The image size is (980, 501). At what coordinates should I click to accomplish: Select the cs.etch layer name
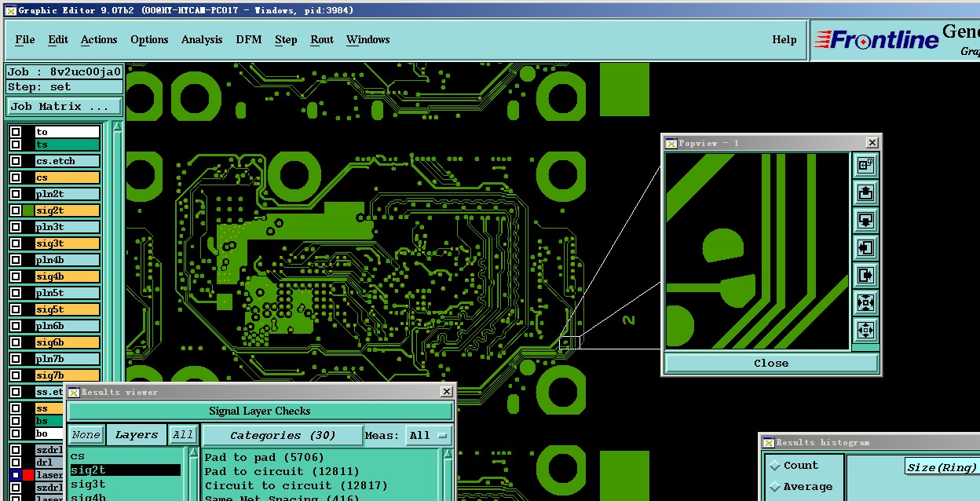(x=68, y=161)
